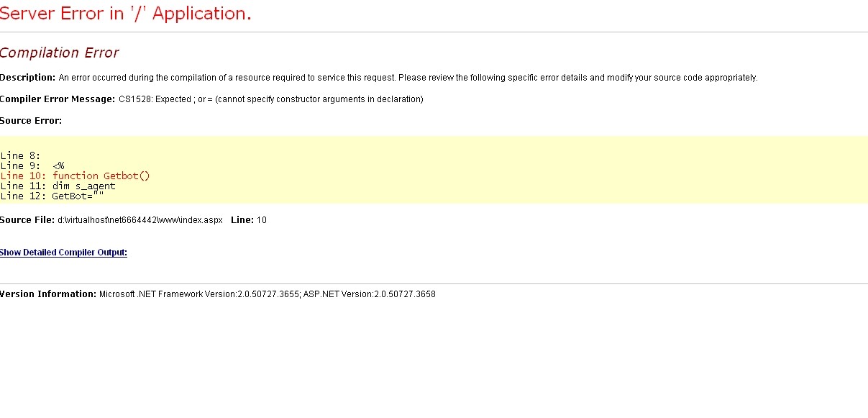
Task: Click the Show Detailed Compiler Output link
Action: click(63, 253)
